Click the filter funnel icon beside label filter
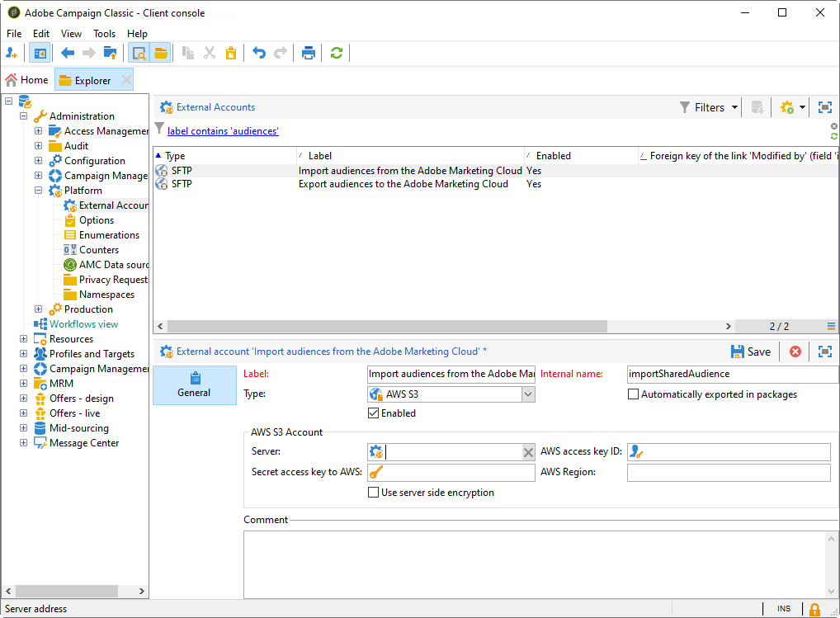Viewport: 840px width, 618px height. coord(159,128)
